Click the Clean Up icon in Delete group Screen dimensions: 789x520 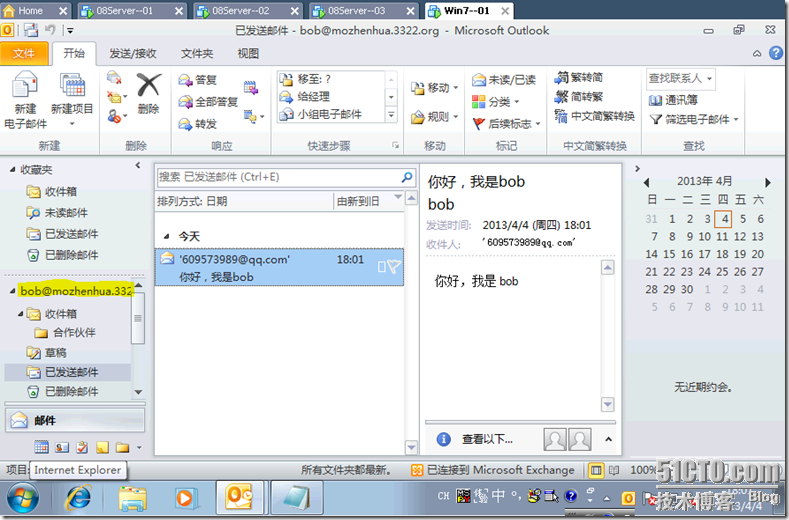115,97
